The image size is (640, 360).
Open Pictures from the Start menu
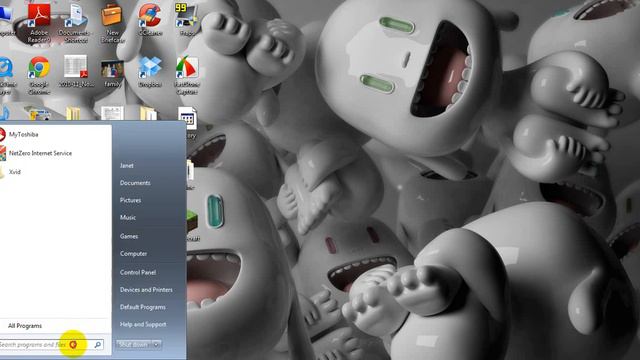130,200
